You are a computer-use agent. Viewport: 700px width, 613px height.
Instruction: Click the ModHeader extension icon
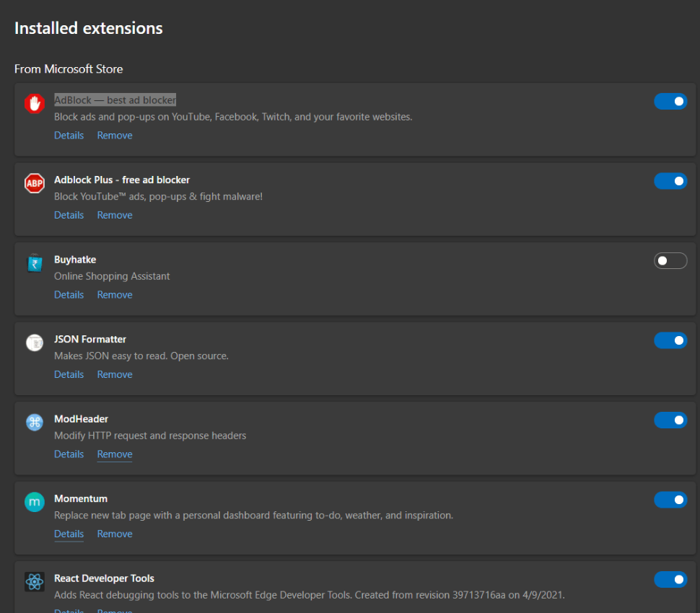click(34, 423)
